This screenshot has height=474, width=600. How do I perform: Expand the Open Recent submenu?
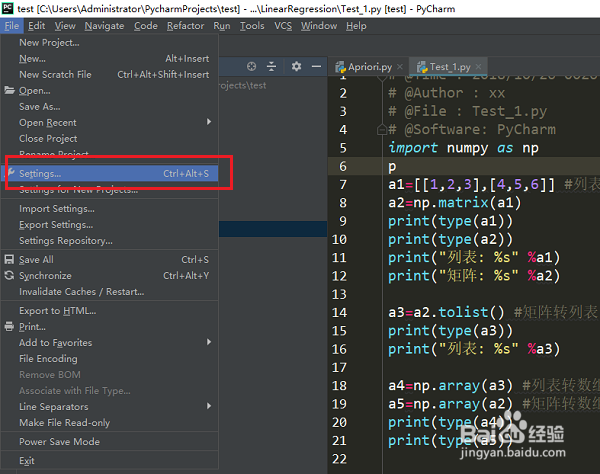point(109,123)
